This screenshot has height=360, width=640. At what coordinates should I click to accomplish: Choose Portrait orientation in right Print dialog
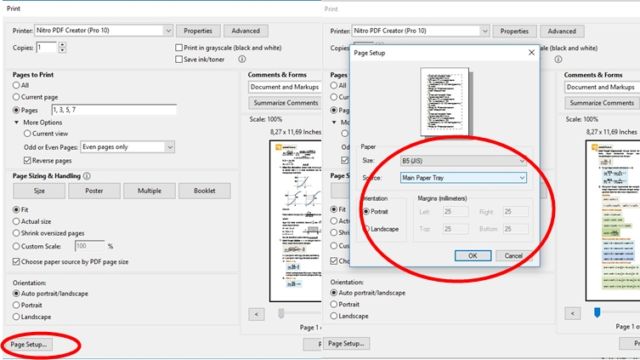pos(334,304)
